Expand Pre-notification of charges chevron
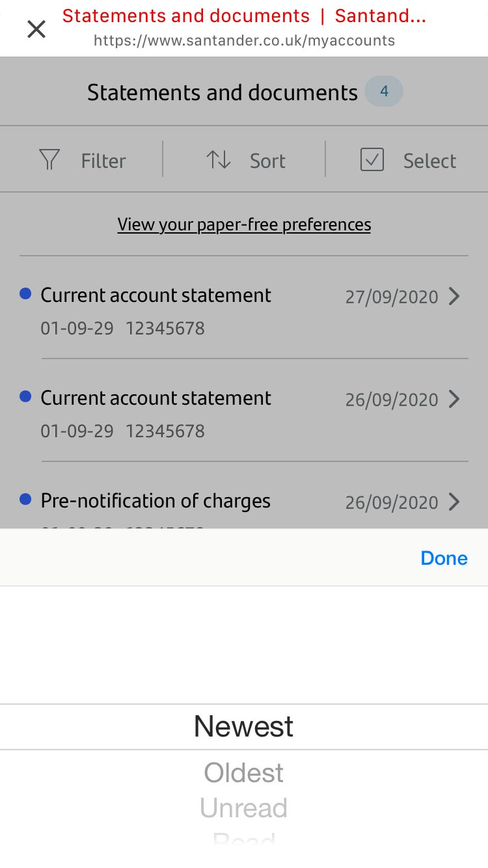Image resolution: width=488 pixels, height=868 pixels. click(454, 502)
